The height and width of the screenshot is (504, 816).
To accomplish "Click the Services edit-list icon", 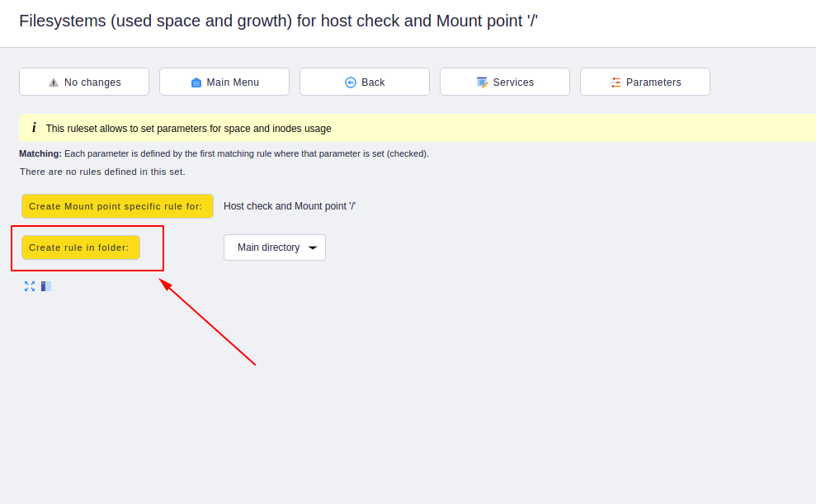I will pos(483,82).
